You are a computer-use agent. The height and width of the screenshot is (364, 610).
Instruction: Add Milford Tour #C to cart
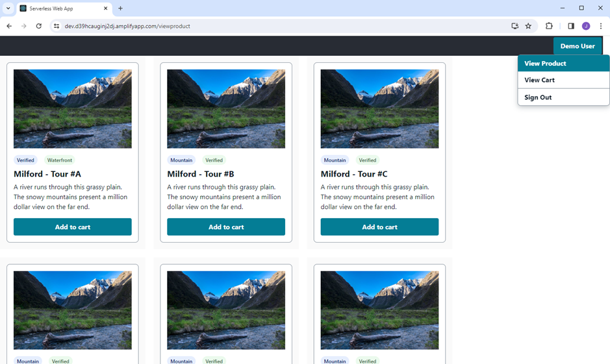coord(379,227)
